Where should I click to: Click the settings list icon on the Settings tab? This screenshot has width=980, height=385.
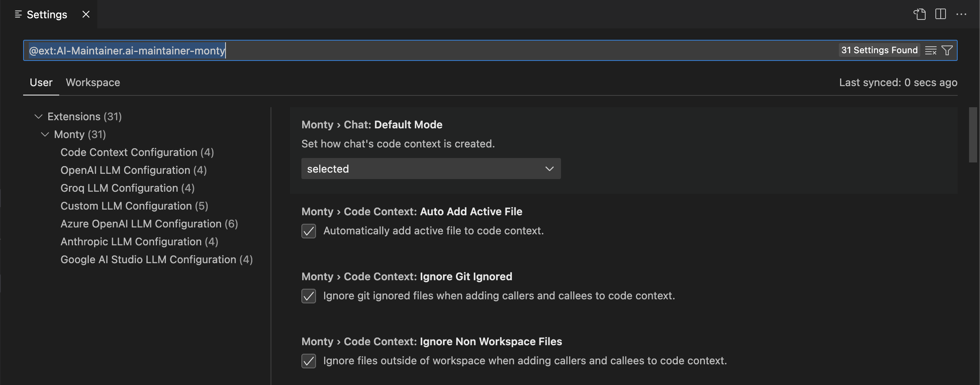[x=19, y=14]
